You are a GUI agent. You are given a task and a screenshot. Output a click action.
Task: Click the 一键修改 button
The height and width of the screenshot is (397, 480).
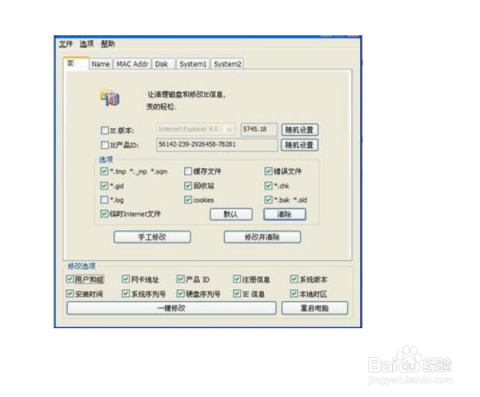point(171,308)
